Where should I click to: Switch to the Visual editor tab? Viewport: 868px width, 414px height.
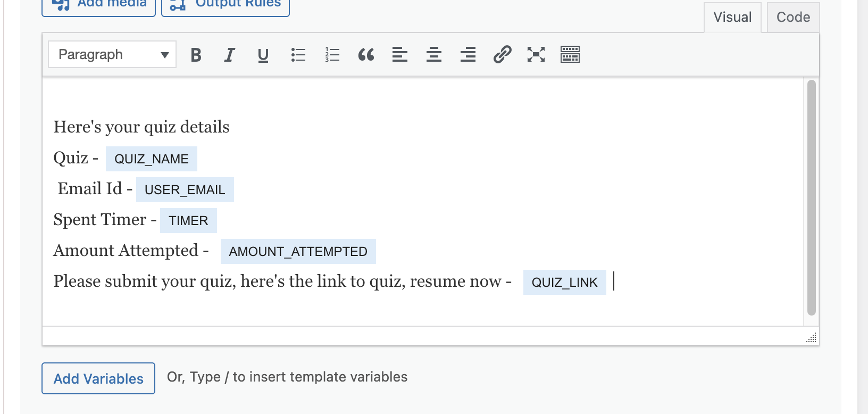tap(732, 18)
